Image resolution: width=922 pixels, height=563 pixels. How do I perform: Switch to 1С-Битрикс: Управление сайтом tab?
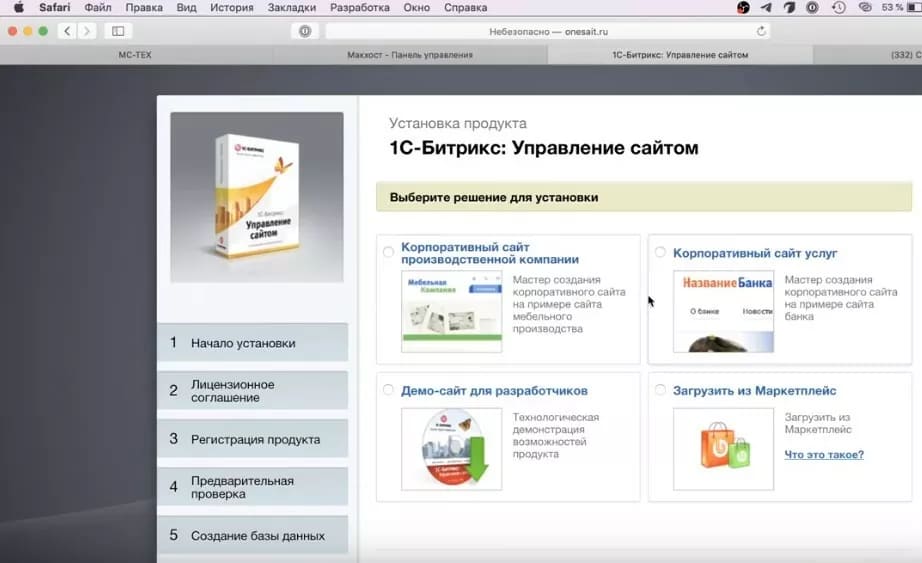[x=680, y=55]
